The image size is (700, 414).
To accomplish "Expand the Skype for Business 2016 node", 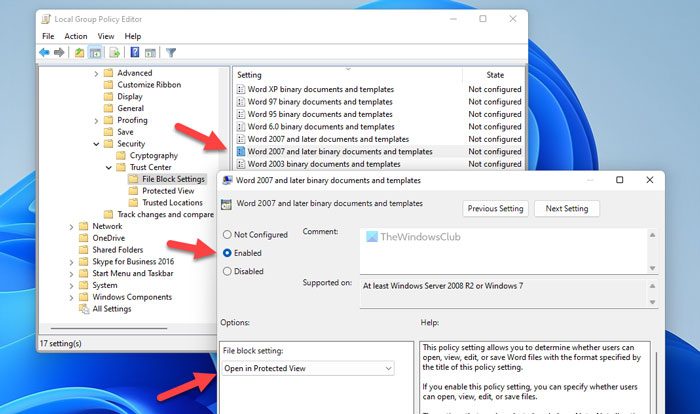I will [71, 262].
